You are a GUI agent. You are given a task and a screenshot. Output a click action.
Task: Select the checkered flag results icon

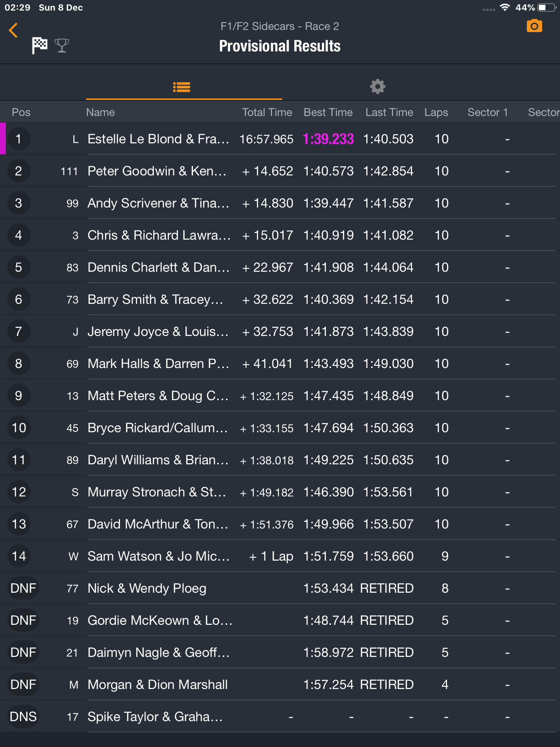click(x=40, y=45)
